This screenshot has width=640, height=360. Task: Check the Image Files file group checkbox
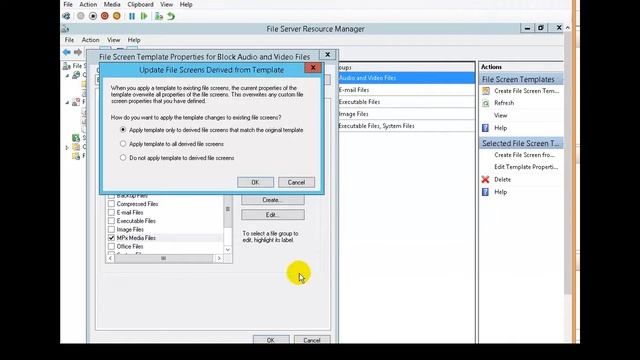(x=111, y=229)
